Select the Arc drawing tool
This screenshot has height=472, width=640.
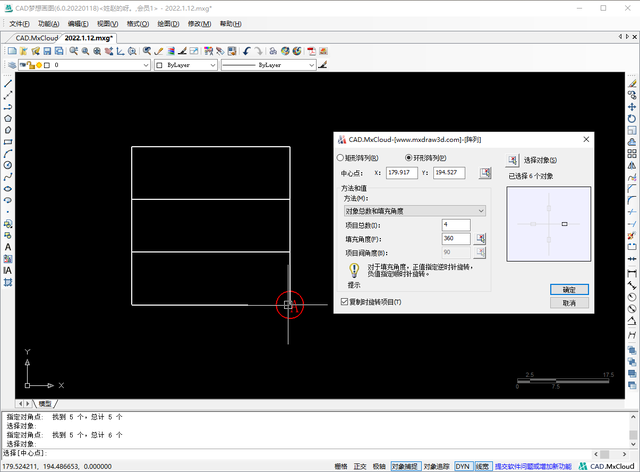[x=8, y=154]
